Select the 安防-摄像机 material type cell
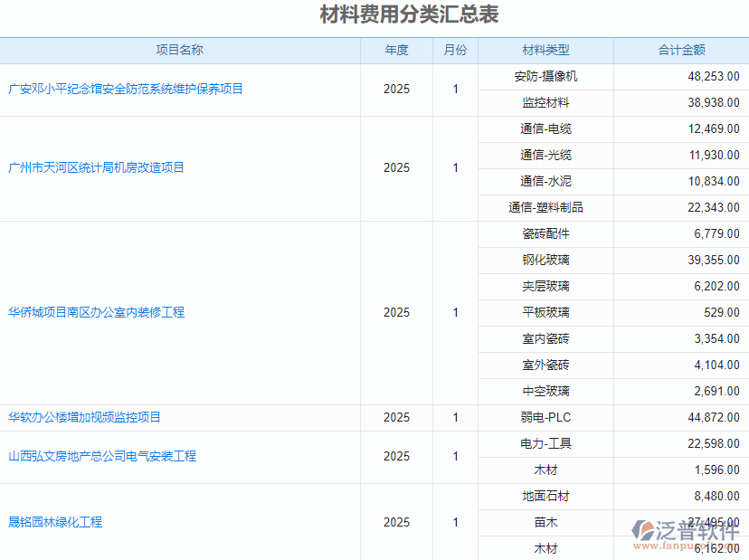Screen dimensions: 749x560 coord(545,77)
